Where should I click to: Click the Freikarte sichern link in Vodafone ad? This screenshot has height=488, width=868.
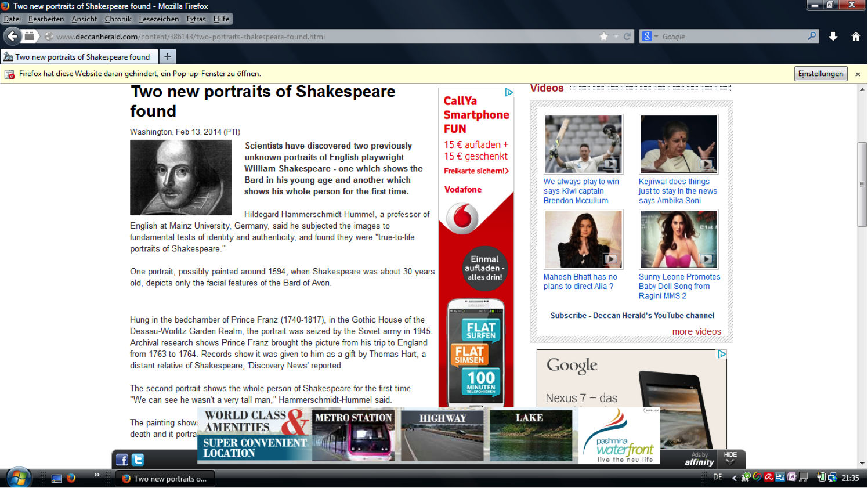click(476, 171)
